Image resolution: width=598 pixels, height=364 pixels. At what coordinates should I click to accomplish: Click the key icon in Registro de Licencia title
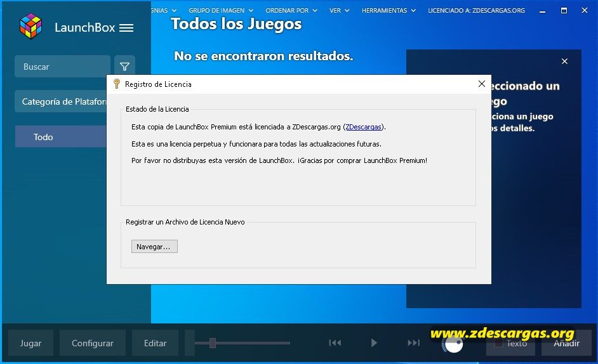[117, 84]
